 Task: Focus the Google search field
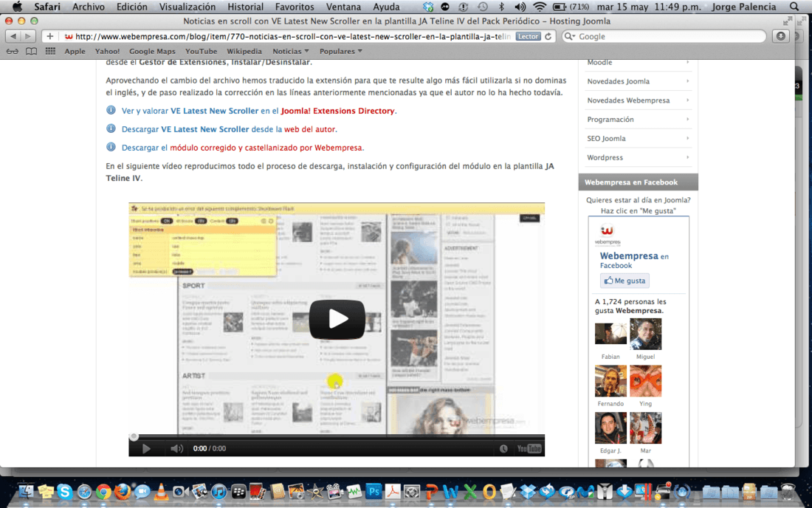(x=664, y=36)
